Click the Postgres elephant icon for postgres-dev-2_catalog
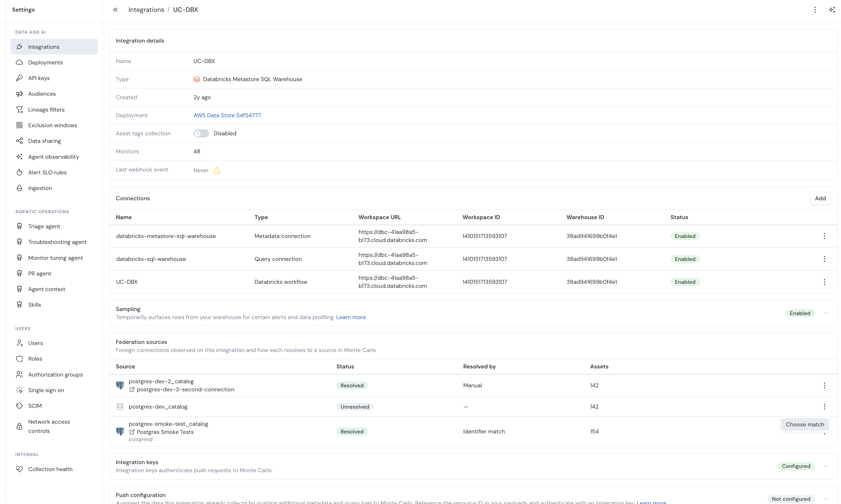Screen dimensions: 841x504 (x=120, y=385)
